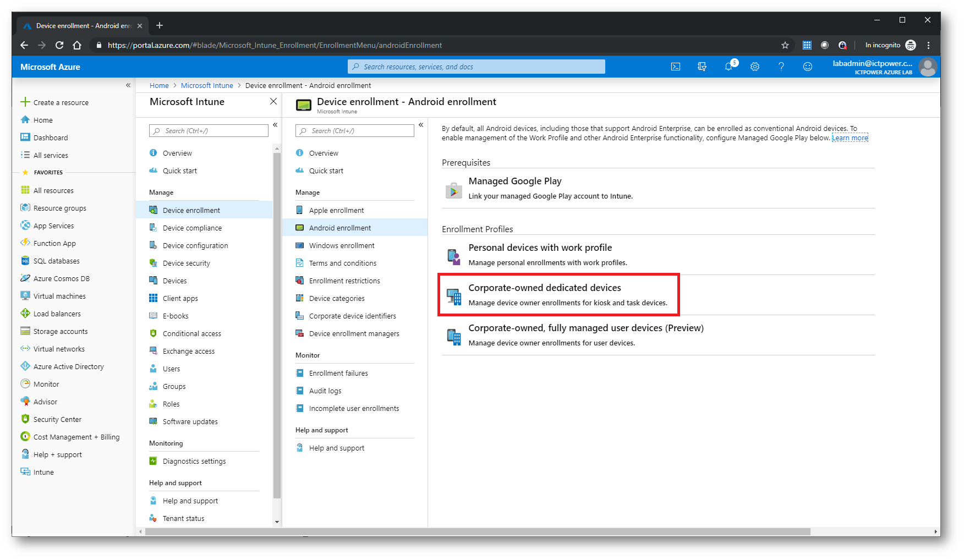Open Corporate-owned, fully managed user devices
964x560 pixels.
coord(658,335)
